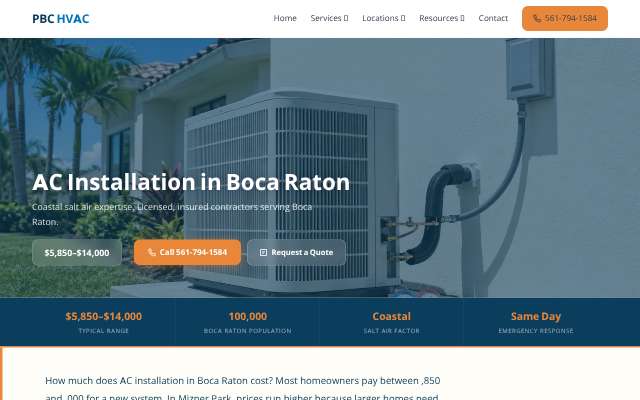
Task: Click the SALT AIR FACTOR label
Action: click(391, 331)
